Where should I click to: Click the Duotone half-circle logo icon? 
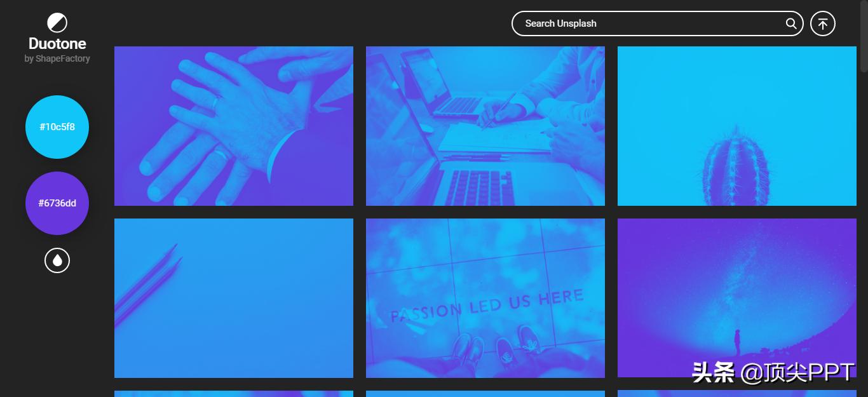click(x=57, y=24)
